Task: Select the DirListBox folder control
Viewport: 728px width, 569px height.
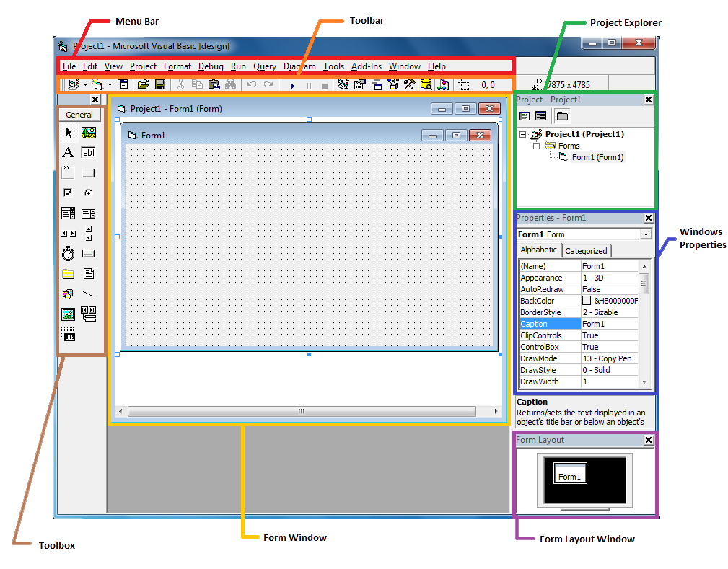Action: (69, 274)
